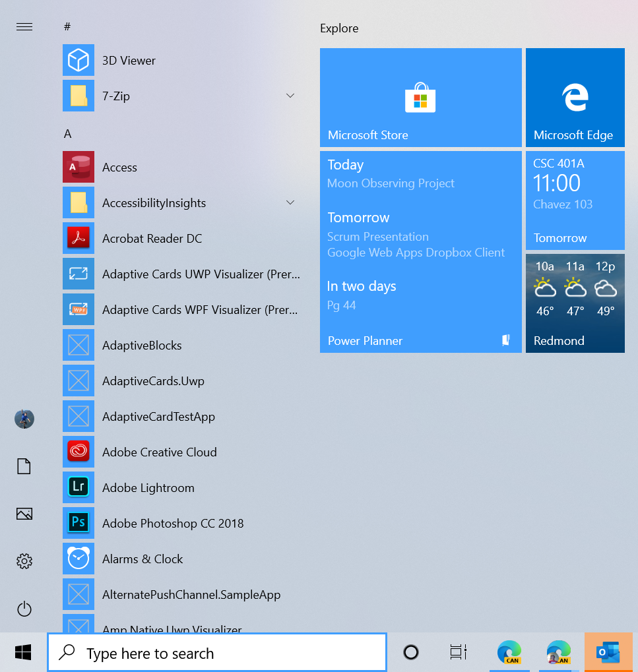Select AlternatePushChannel.SampleApp label
Viewport: 638px width, 672px height.
point(191,595)
